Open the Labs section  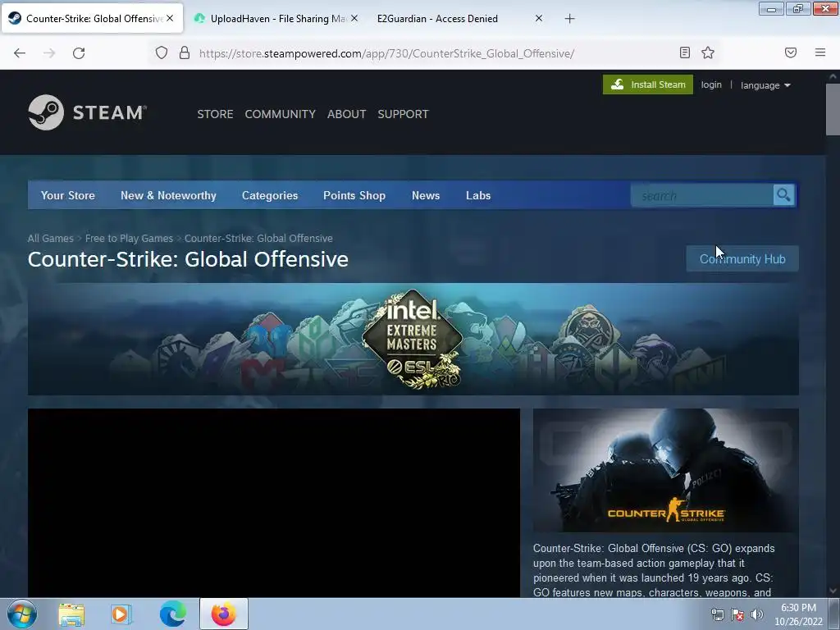point(478,195)
